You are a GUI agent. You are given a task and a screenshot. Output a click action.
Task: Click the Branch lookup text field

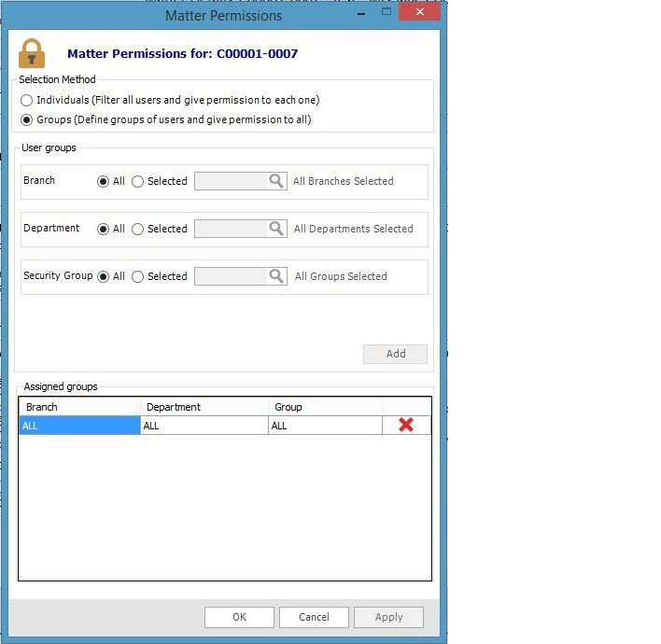[231, 181]
